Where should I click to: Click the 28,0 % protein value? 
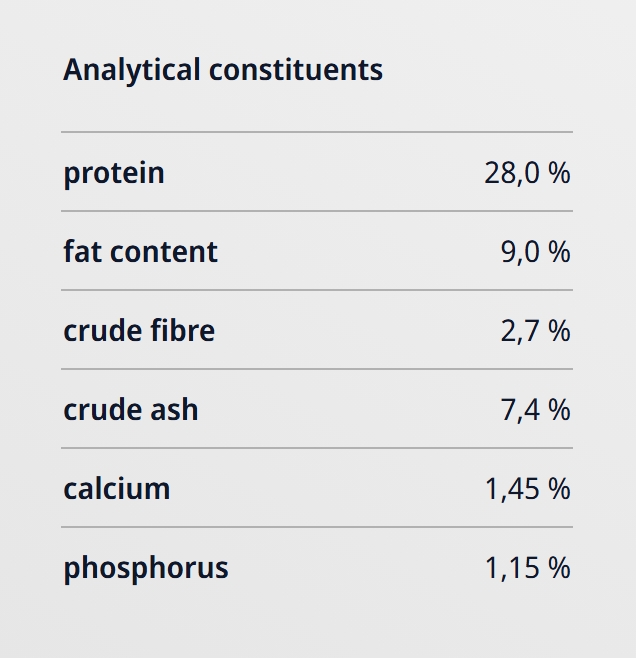[527, 173]
